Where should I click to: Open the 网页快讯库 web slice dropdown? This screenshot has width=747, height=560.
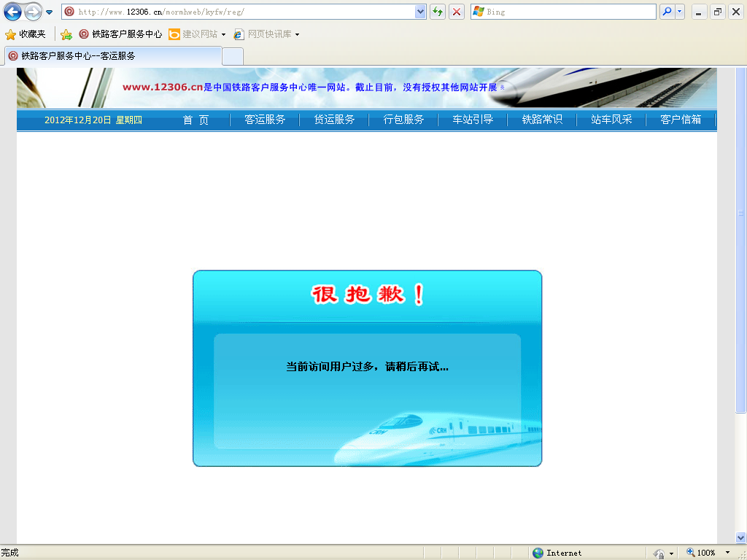[267, 34]
